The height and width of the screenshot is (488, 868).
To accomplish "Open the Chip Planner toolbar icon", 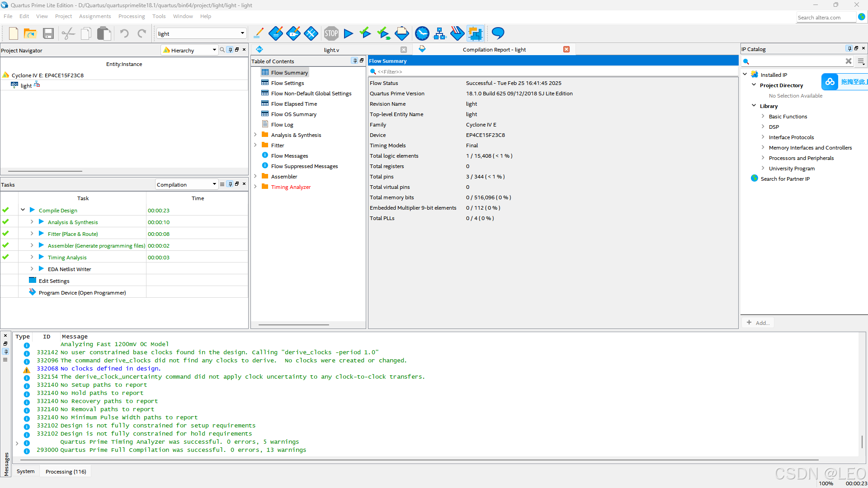I will 475,33.
